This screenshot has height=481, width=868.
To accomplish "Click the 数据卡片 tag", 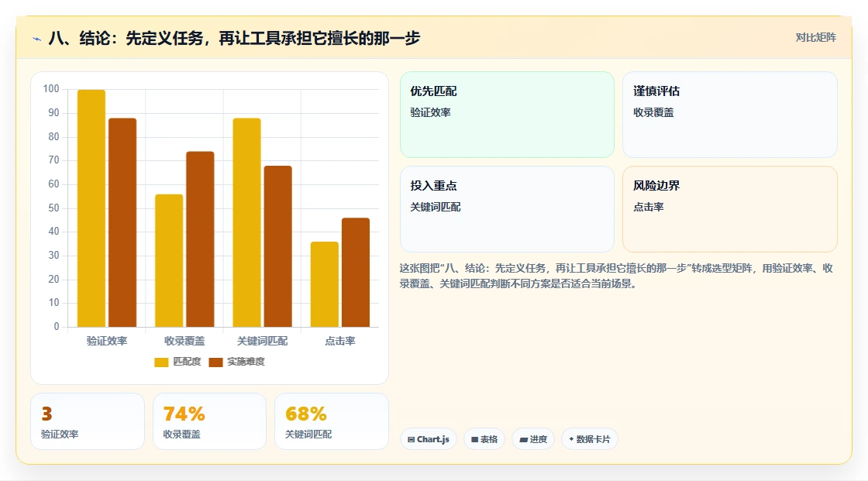I will tap(590, 439).
